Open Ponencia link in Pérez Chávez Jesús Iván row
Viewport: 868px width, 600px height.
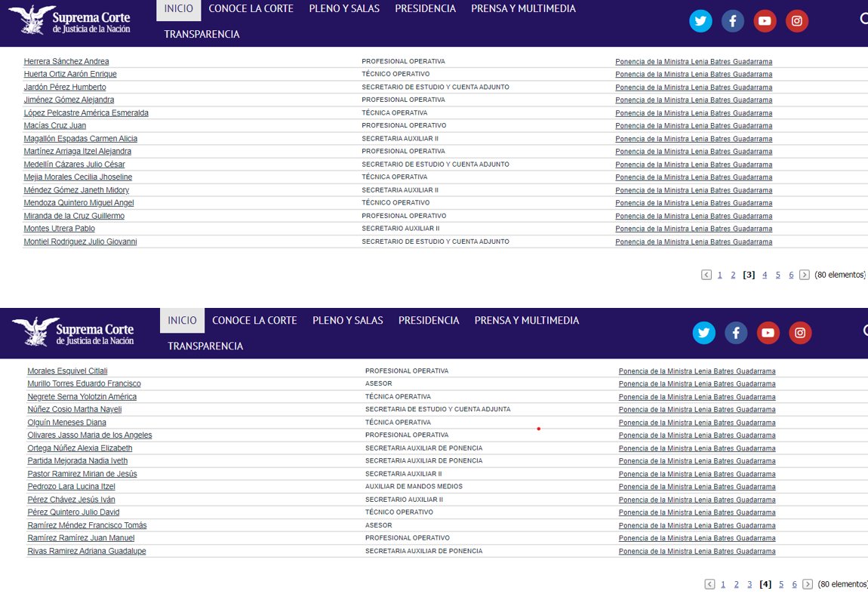coord(697,500)
